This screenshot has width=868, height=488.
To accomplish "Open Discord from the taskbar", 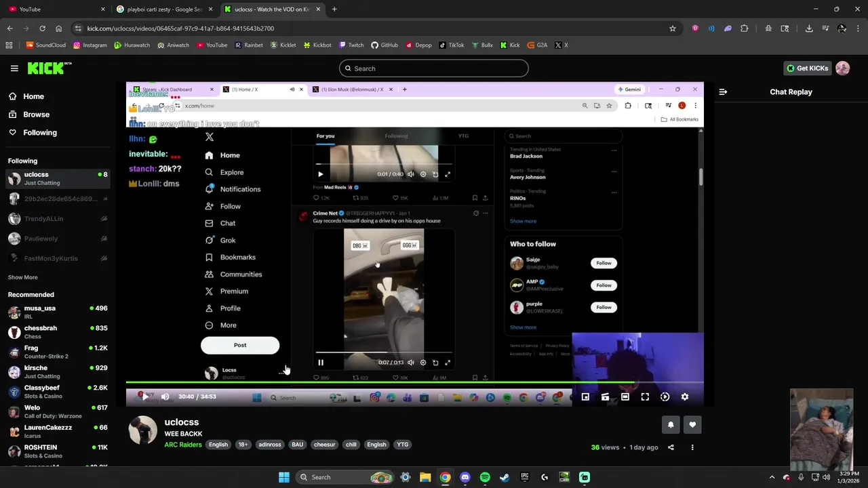I will [x=465, y=477].
